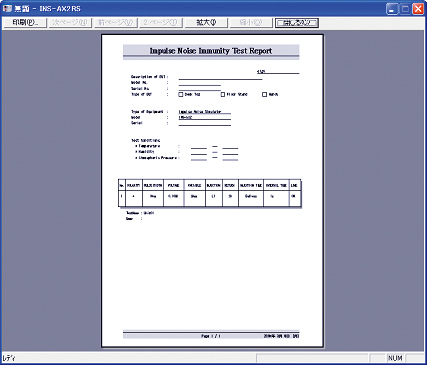Go back with 前ページ button
This screenshot has width=427, height=365.
[x=116, y=23]
